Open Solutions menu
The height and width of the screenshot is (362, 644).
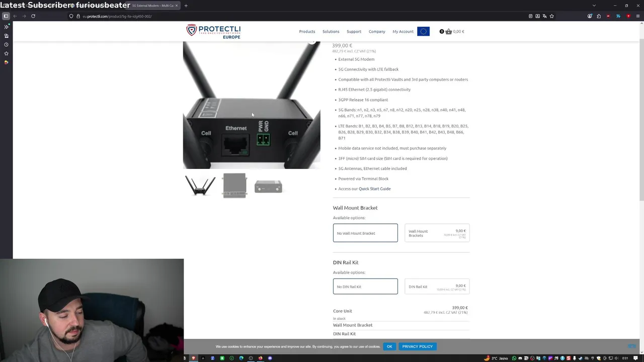(x=331, y=31)
